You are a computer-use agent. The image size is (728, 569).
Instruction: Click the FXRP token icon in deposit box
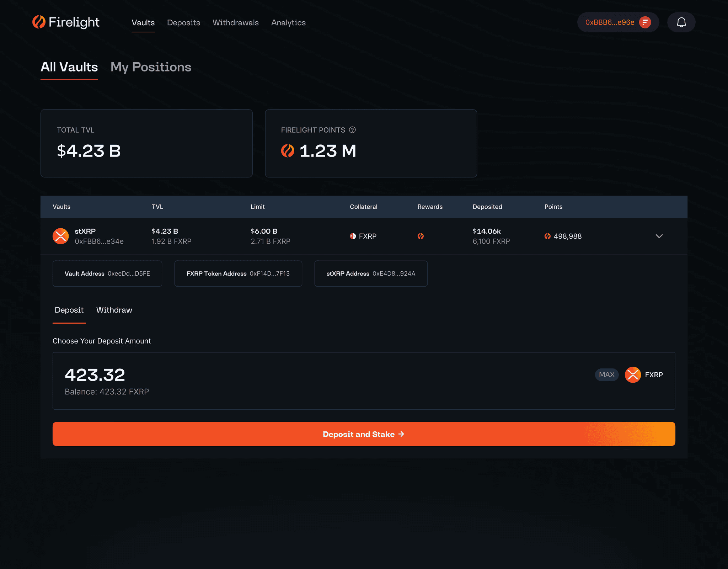point(633,374)
